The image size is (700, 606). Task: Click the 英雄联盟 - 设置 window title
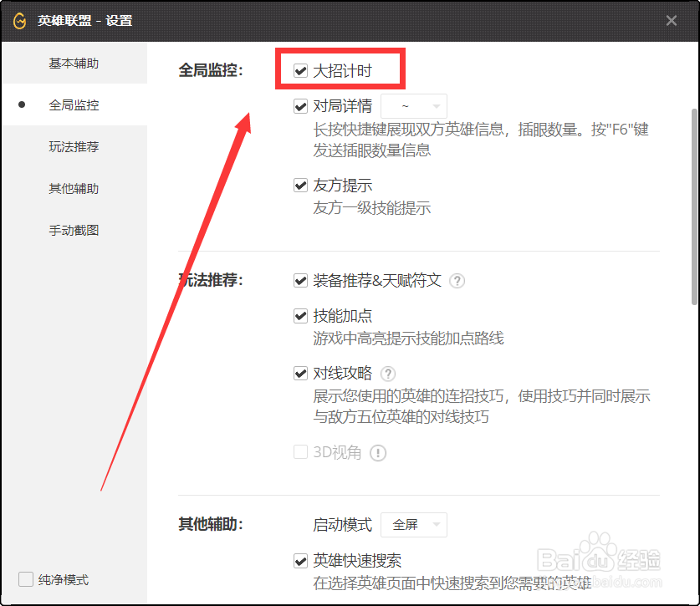click(x=84, y=21)
